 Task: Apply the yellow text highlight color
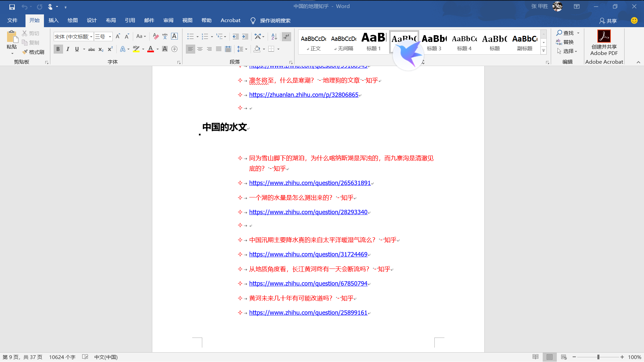(136, 49)
